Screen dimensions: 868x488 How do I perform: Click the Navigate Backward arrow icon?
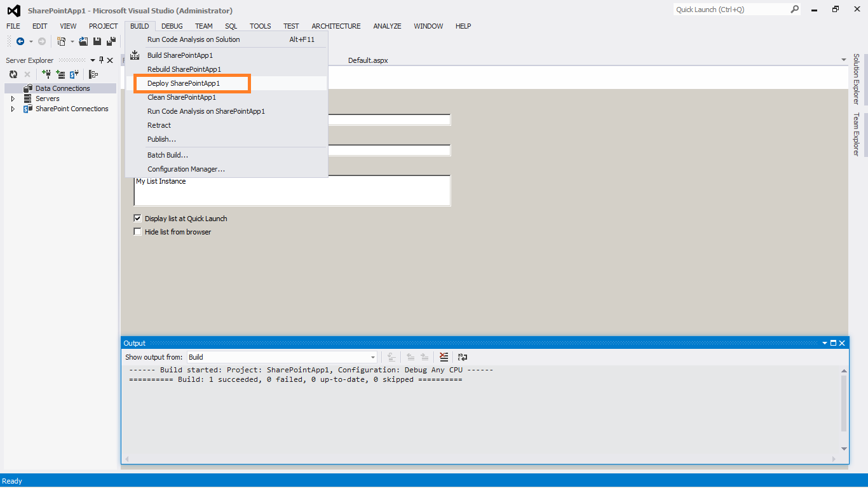[20, 41]
